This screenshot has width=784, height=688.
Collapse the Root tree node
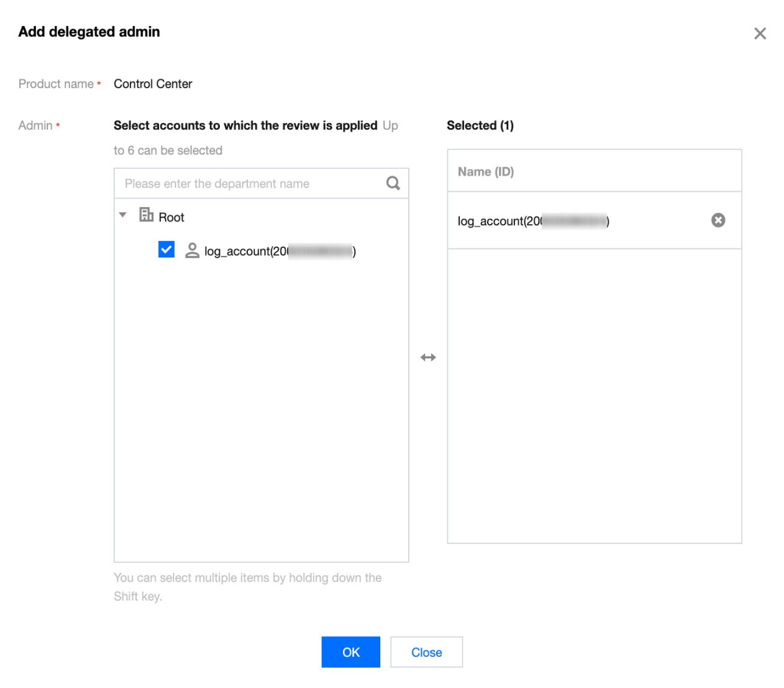point(123,215)
